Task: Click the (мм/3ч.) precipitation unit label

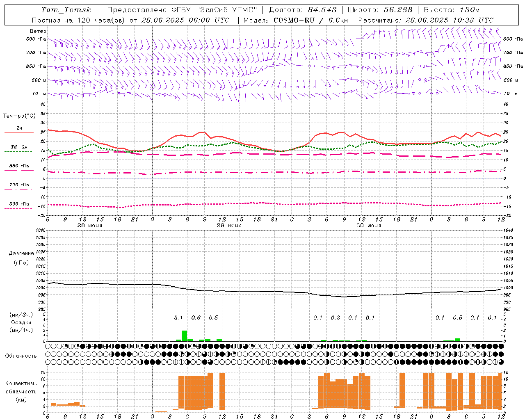Action: 21,315
